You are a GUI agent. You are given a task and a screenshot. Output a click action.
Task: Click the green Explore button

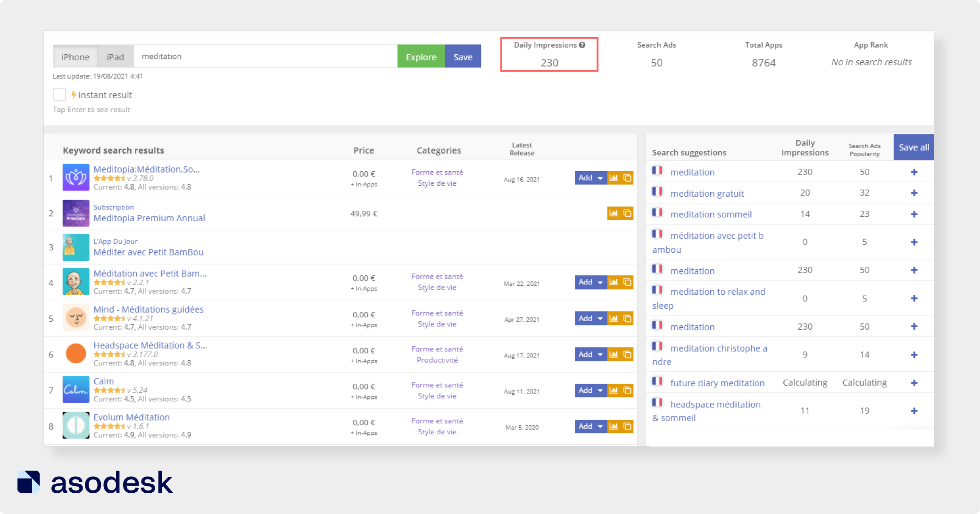421,57
